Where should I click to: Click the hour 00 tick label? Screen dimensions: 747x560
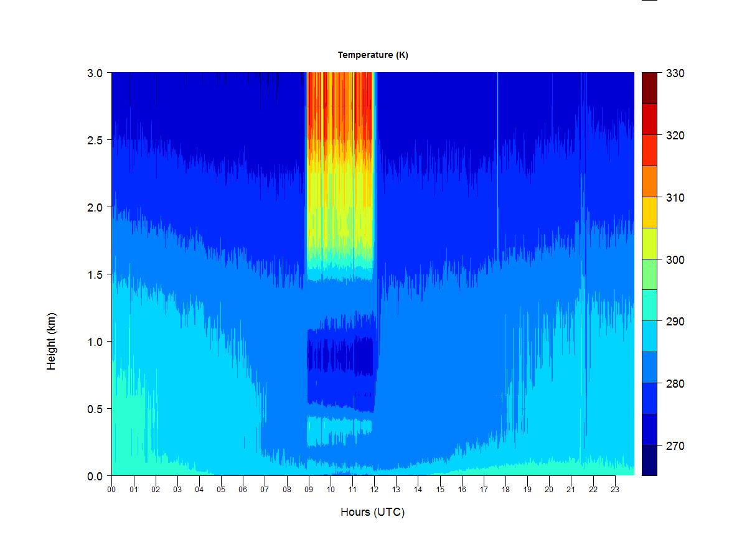tap(111, 490)
